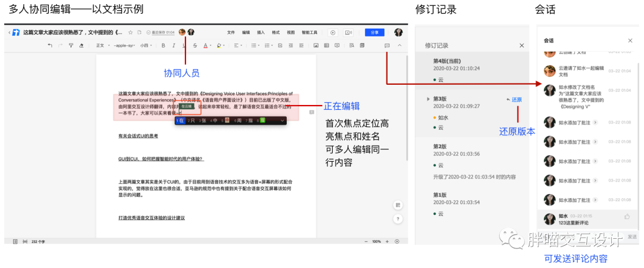Click the yellow highlight color button
Image resolution: width=644 pixels, height=268 pixels.
click(x=219, y=45)
